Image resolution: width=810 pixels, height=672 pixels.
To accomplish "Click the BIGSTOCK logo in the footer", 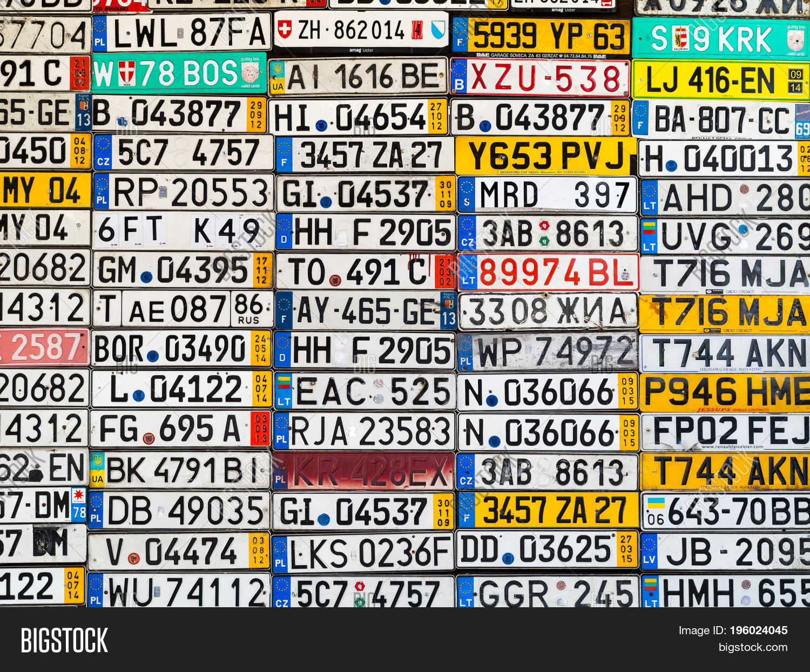I will 64,641.
